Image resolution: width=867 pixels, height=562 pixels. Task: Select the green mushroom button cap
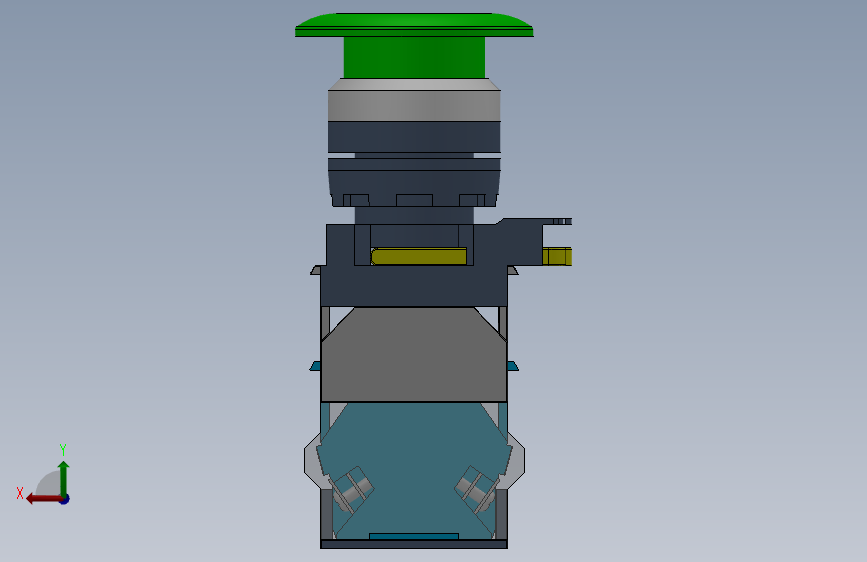click(414, 25)
